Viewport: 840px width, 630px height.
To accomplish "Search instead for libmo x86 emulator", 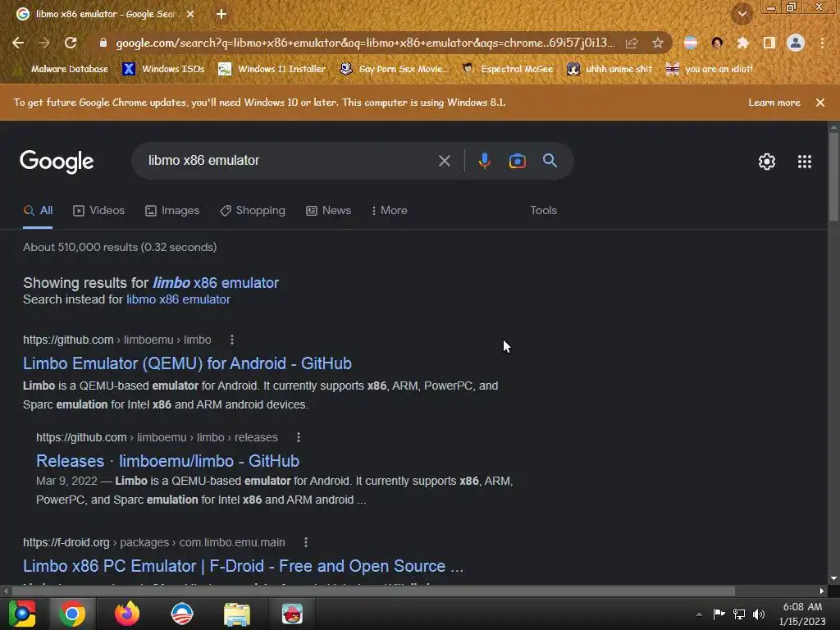I will click(178, 299).
